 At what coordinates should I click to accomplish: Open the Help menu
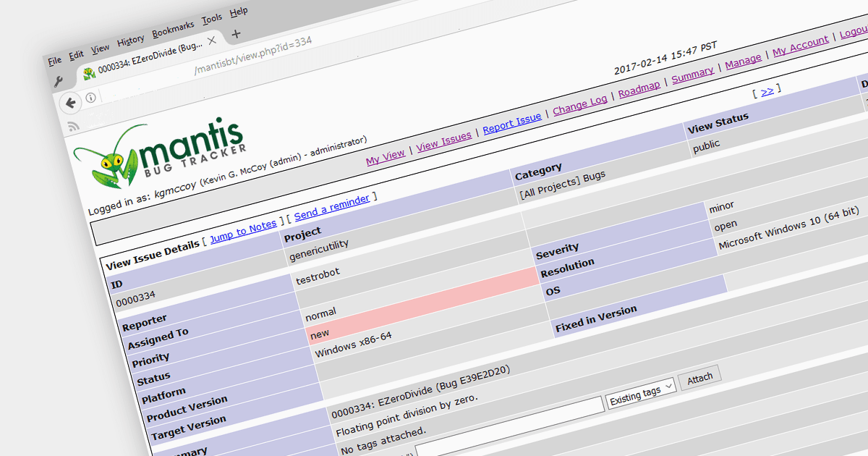coord(239,12)
